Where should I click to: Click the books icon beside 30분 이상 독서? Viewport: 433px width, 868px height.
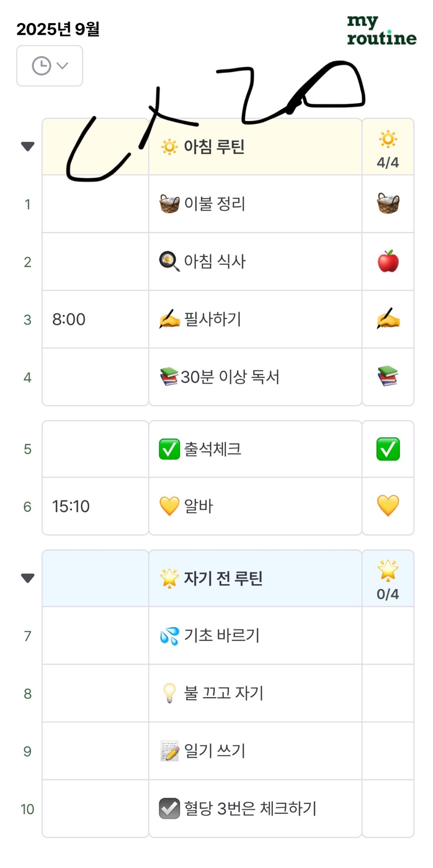[169, 377]
